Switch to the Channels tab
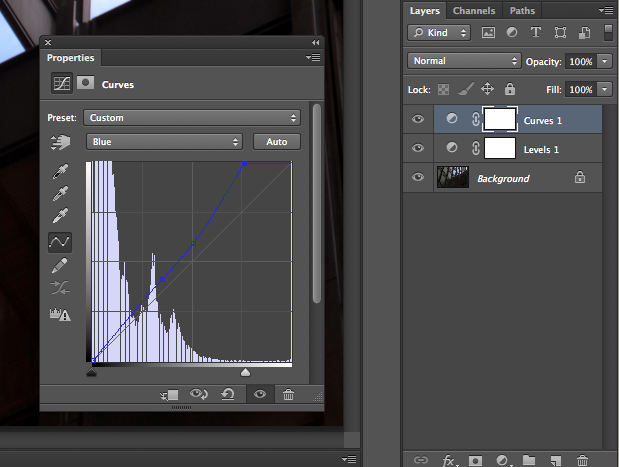 click(x=473, y=11)
